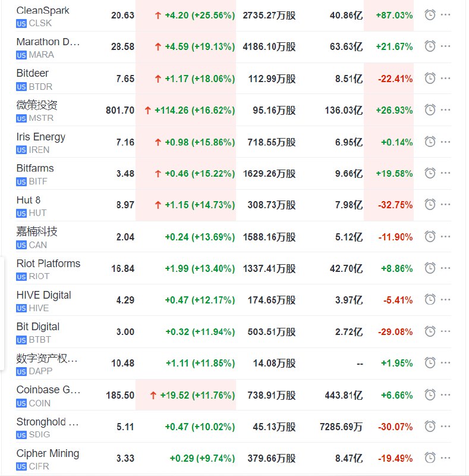Click 嘉楠科技 stock name
Viewport: 469px width, 476px height.
click(x=37, y=231)
